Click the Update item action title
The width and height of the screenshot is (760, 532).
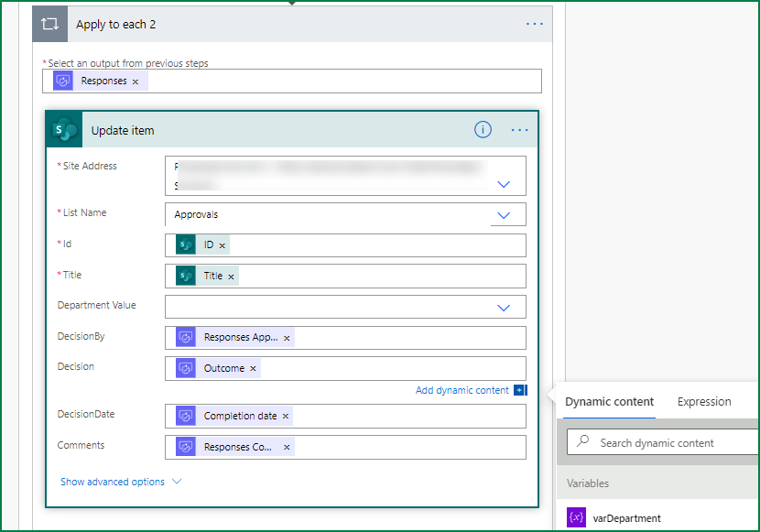click(123, 130)
